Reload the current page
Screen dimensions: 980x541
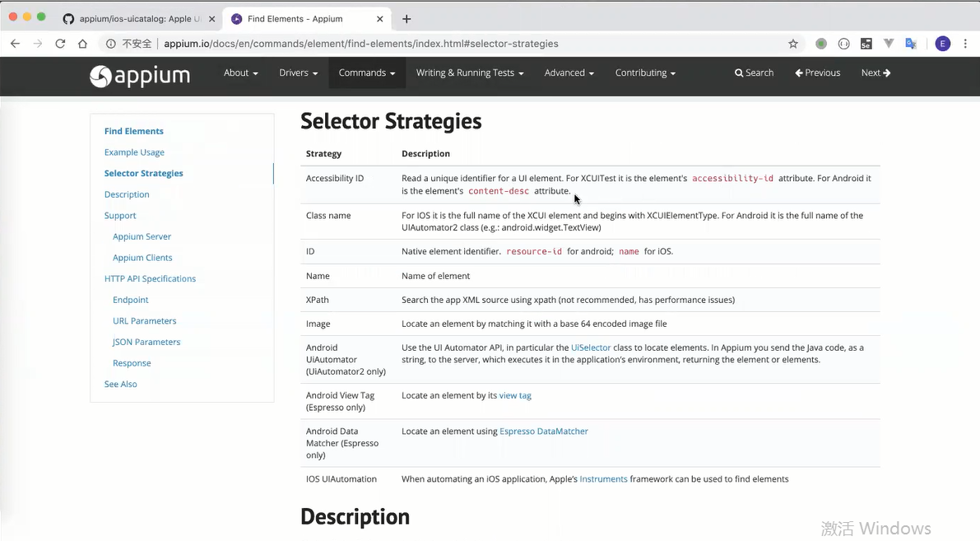[x=60, y=44]
